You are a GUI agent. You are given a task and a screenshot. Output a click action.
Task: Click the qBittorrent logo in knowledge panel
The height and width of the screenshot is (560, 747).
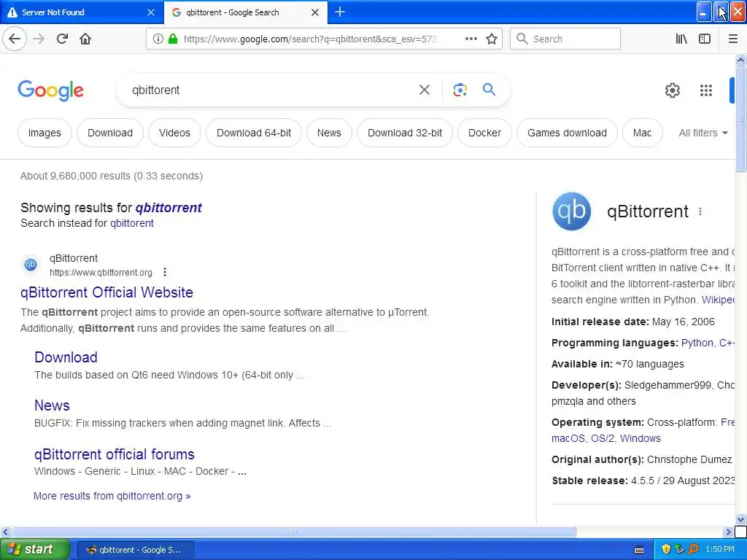point(572,211)
